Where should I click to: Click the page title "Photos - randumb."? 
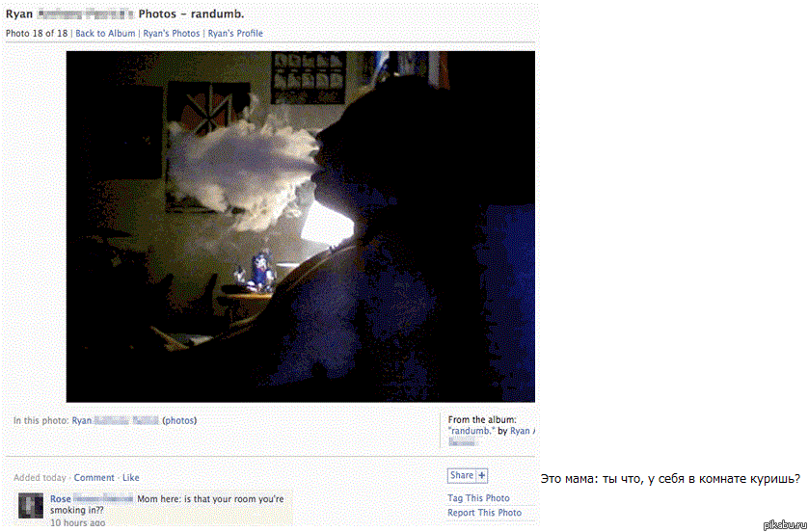point(191,13)
